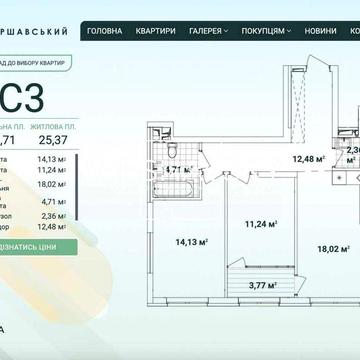
Task: Click the 2,36 м² value in the area list
Action: [53, 216]
